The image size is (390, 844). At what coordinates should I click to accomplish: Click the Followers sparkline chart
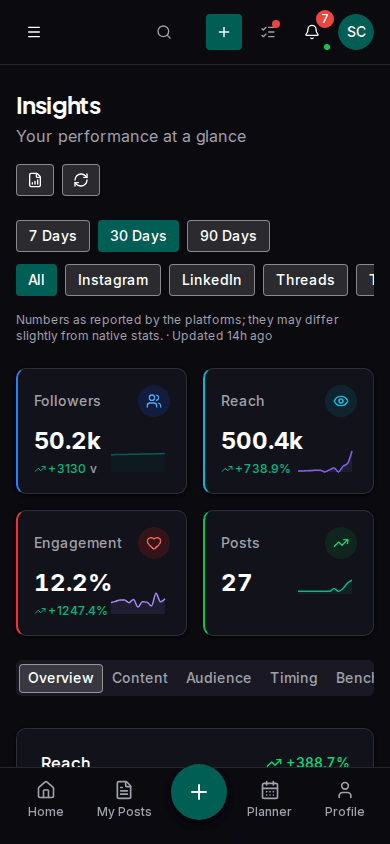[138, 462]
